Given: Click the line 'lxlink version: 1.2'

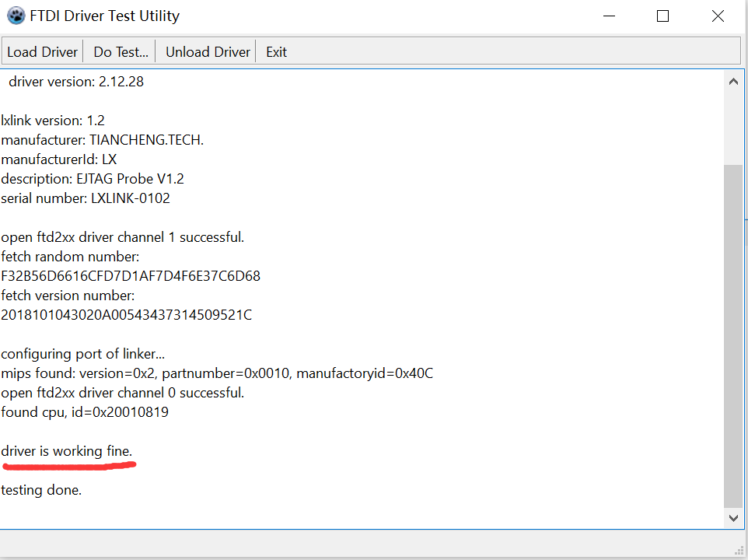Looking at the screenshot, I should [53, 121].
